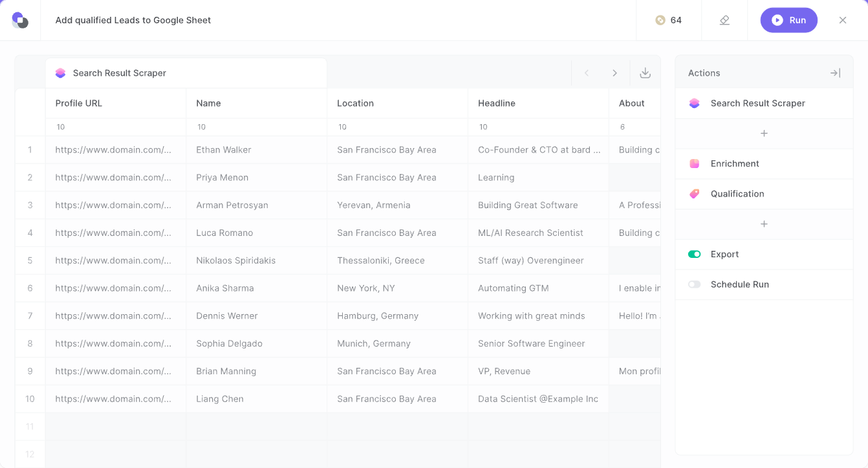Click the Yerevan, Armenia location cell
This screenshot has height=468, width=868.
click(398, 206)
